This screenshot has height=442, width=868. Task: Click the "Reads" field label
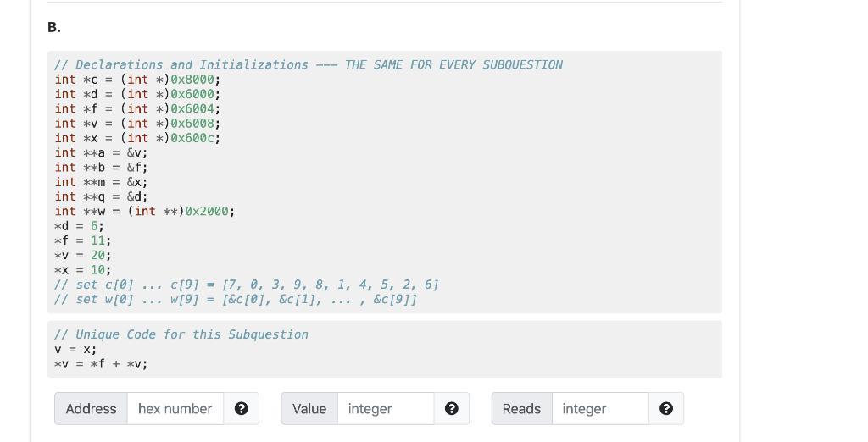tap(521, 409)
